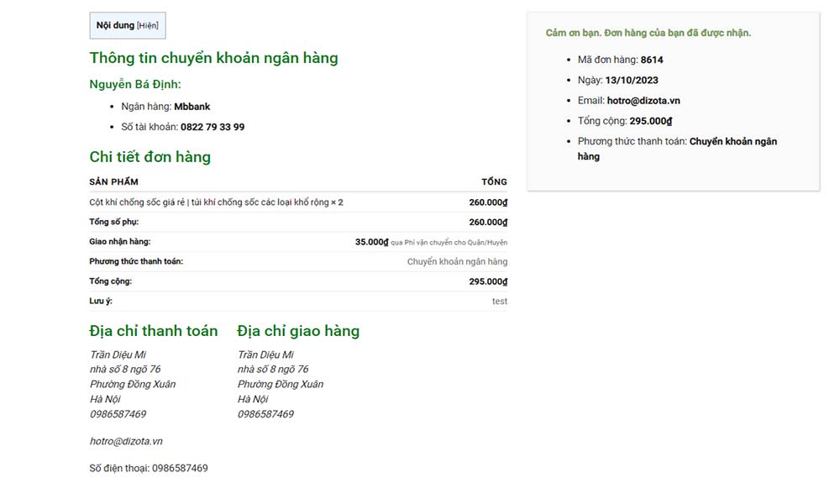Click the email address under billing address
The height and width of the screenshot is (504, 840).
point(126,441)
